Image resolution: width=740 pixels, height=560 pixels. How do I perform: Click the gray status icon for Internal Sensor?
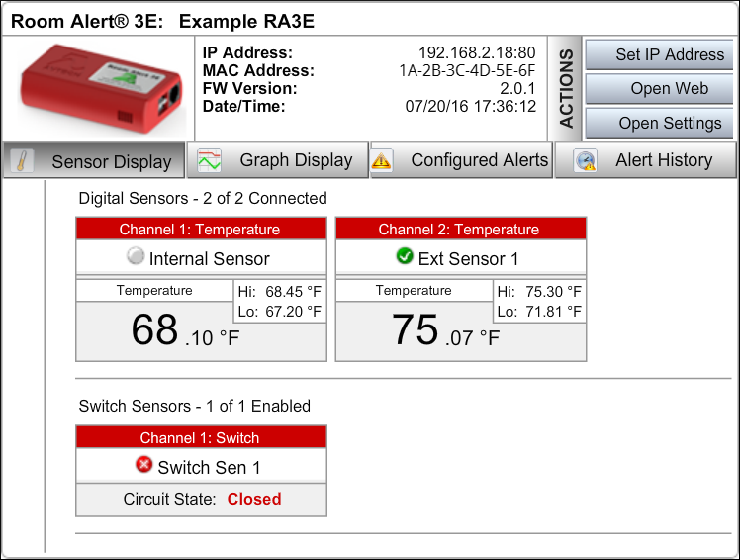[x=137, y=257]
